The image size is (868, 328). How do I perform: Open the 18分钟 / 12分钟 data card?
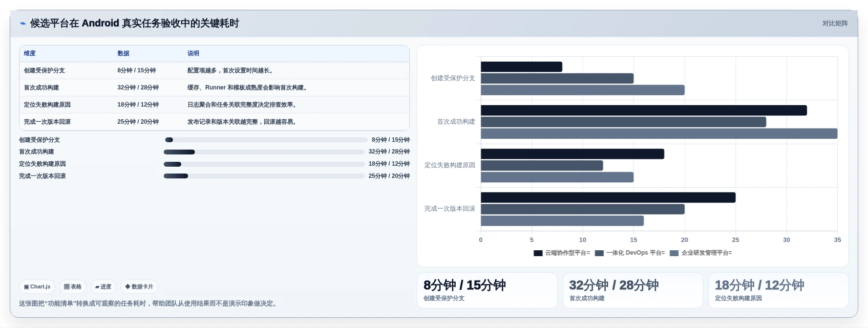(779, 290)
